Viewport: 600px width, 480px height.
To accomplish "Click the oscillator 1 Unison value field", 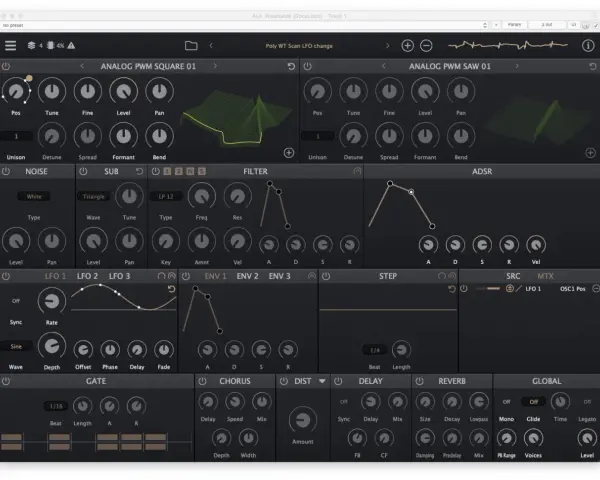I will coord(16,136).
